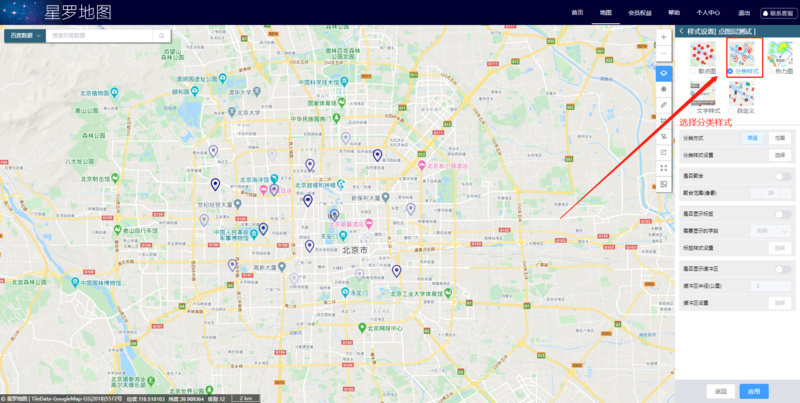Select the 自定义 radio button
The image size is (800, 403).
click(x=732, y=110)
